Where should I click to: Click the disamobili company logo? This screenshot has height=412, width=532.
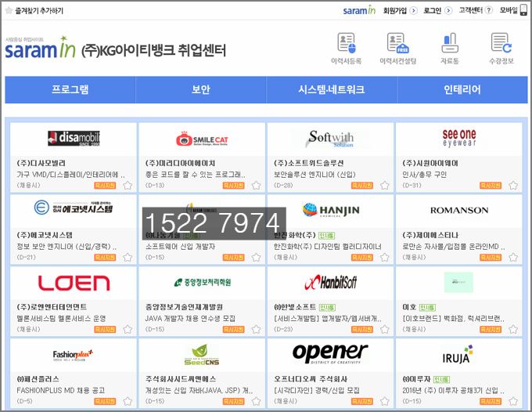74,138
